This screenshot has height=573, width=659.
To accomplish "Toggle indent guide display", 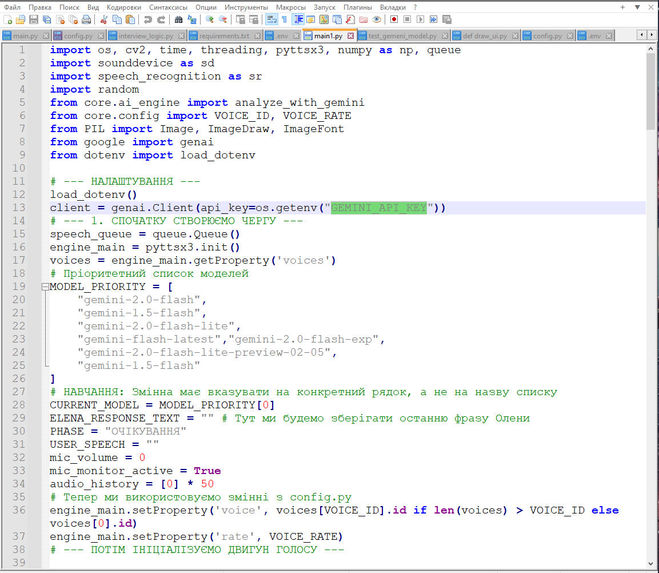I will pos(298,20).
